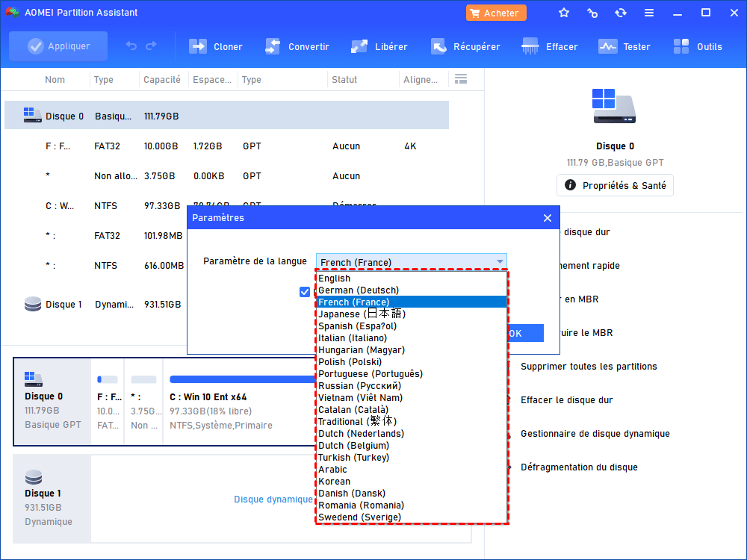Open the Effacer tool
This screenshot has height=560, width=747.
pos(549,46)
